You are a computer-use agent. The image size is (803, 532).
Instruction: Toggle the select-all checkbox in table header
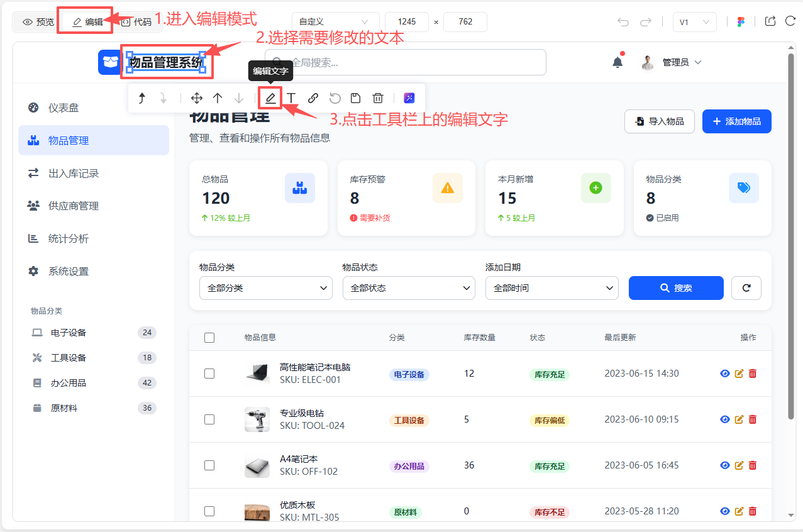click(209, 338)
